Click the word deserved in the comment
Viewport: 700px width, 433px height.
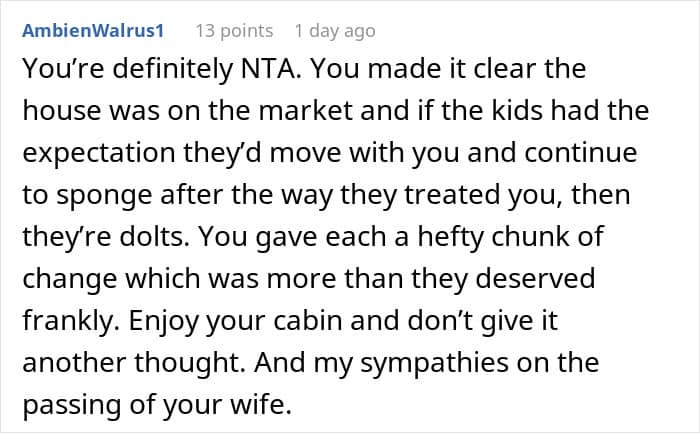tap(535, 279)
